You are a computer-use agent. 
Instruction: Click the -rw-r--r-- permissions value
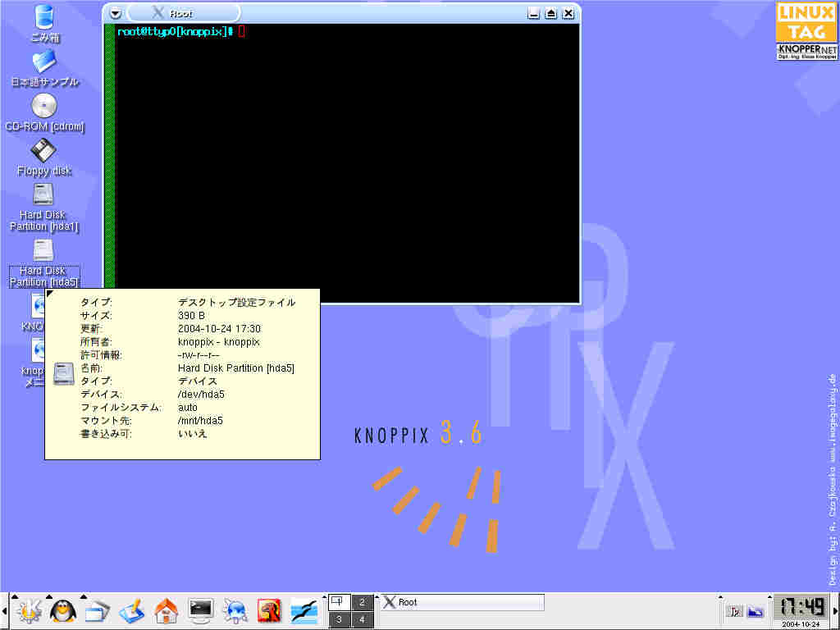click(199, 354)
